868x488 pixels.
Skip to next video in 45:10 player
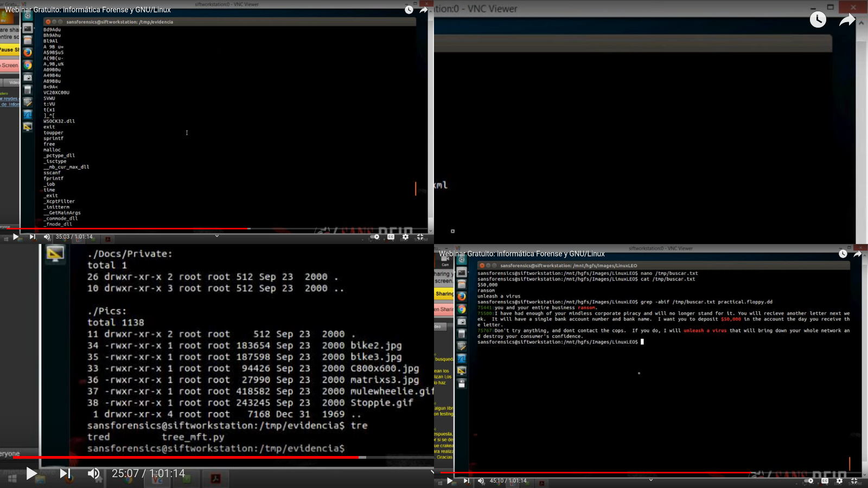pyautogui.click(x=467, y=481)
